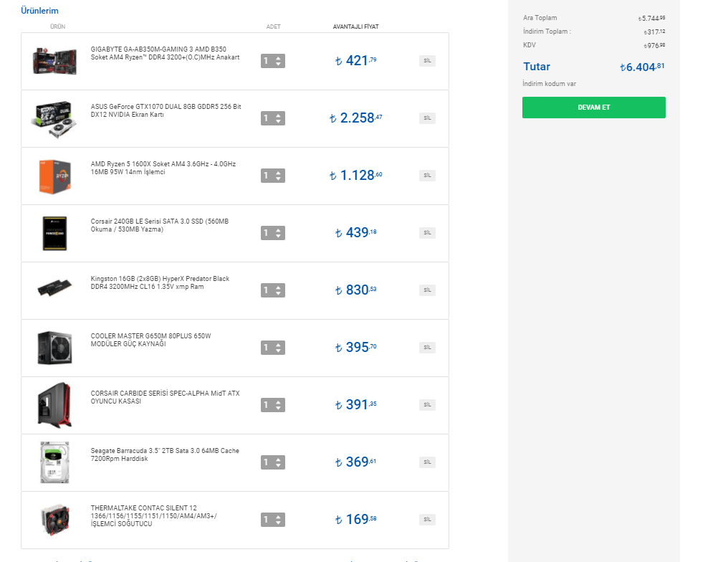
Task: Change quantity for the AMD Ryzen processor
Action: [273, 176]
